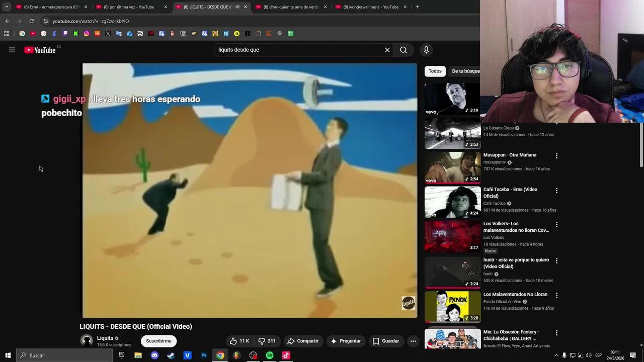Screen dimensions: 644x362
Task: Open 'Masappan - Otra Mañana' video thumbnail
Action: pyautogui.click(x=452, y=168)
